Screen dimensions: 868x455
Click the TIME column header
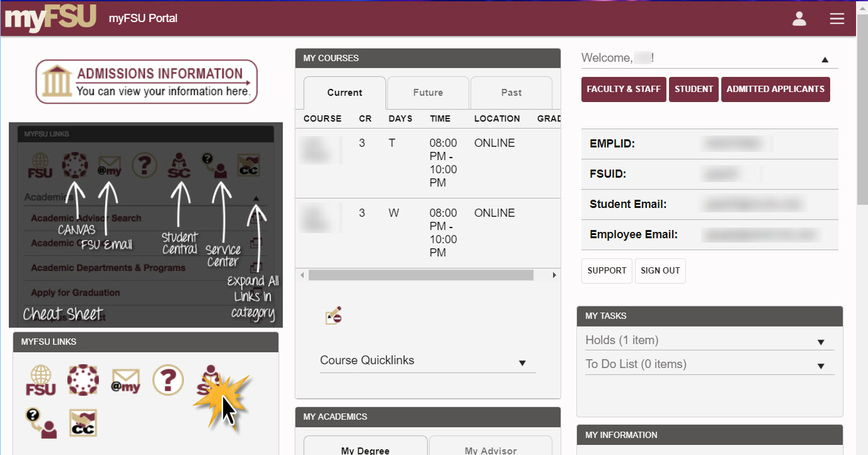(440, 118)
